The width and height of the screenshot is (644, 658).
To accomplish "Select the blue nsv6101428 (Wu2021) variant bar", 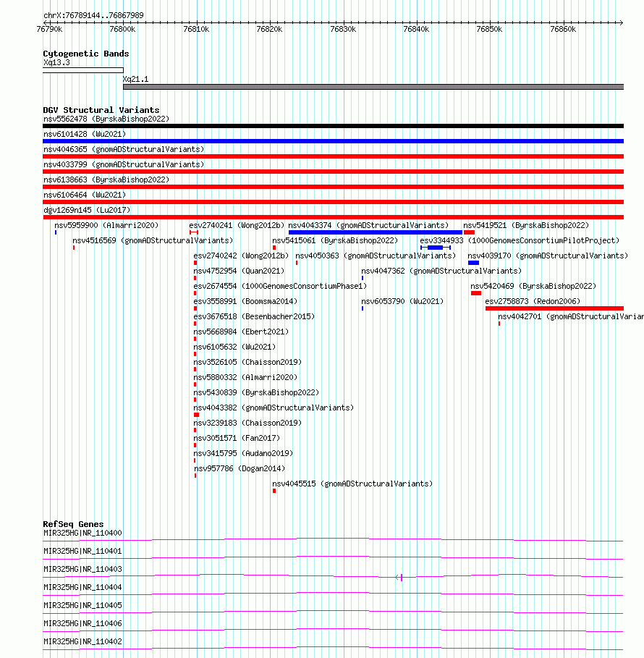I will click(x=333, y=141).
